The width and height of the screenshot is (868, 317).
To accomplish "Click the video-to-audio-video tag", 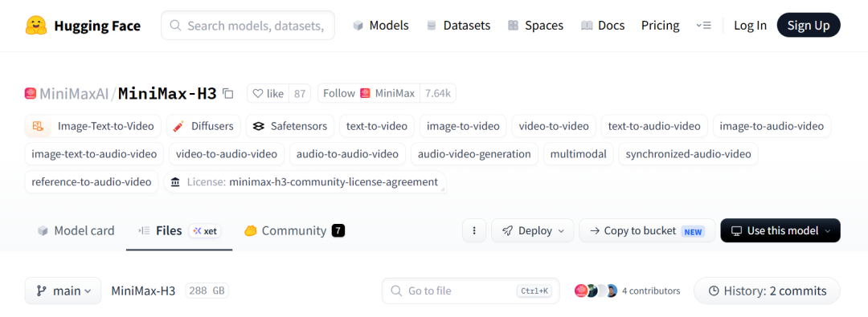I will tap(227, 154).
